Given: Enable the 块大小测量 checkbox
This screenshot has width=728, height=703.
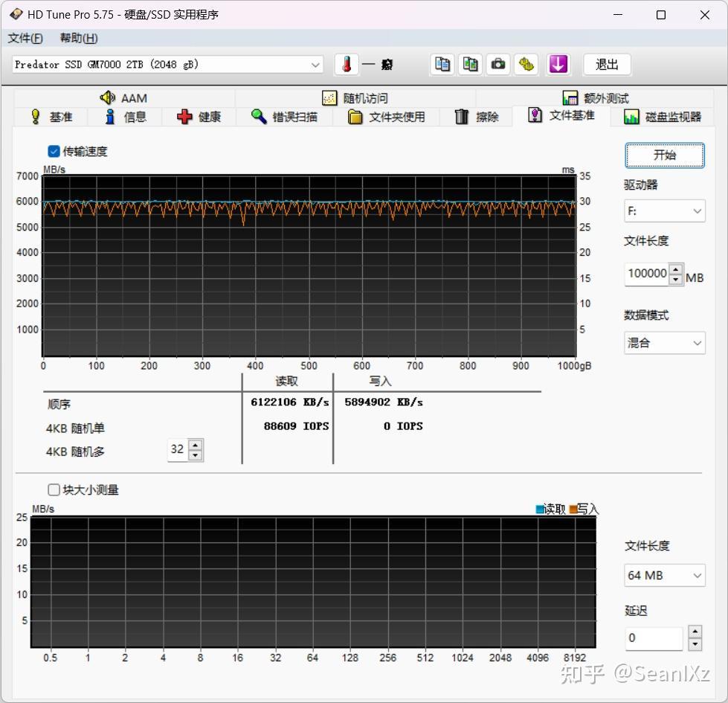Looking at the screenshot, I should (54, 489).
